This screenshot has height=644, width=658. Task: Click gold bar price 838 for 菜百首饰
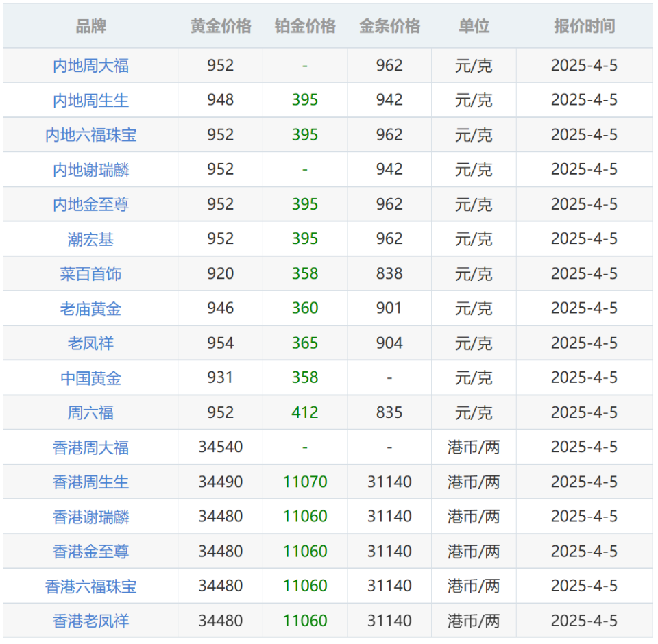coord(389,273)
